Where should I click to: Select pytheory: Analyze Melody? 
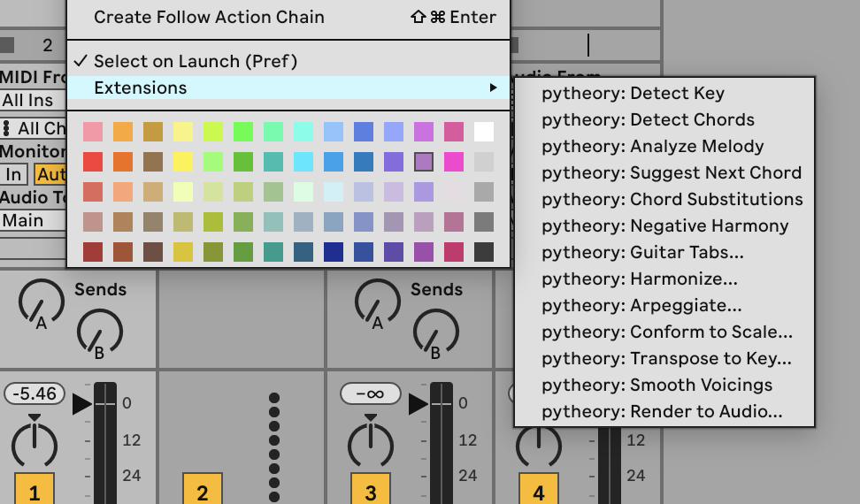[x=664, y=146]
